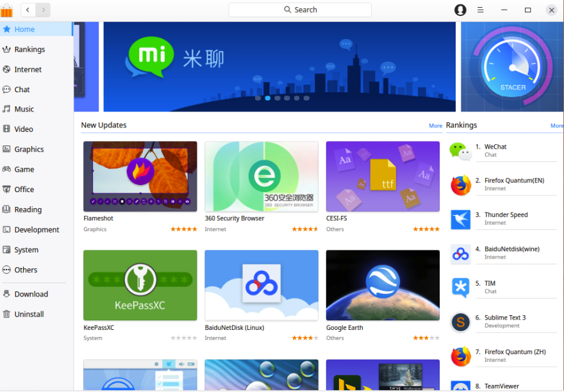Image resolution: width=564 pixels, height=392 pixels.
Task: Open 360 Security Browser app thumbnail
Action: click(261, 176)
